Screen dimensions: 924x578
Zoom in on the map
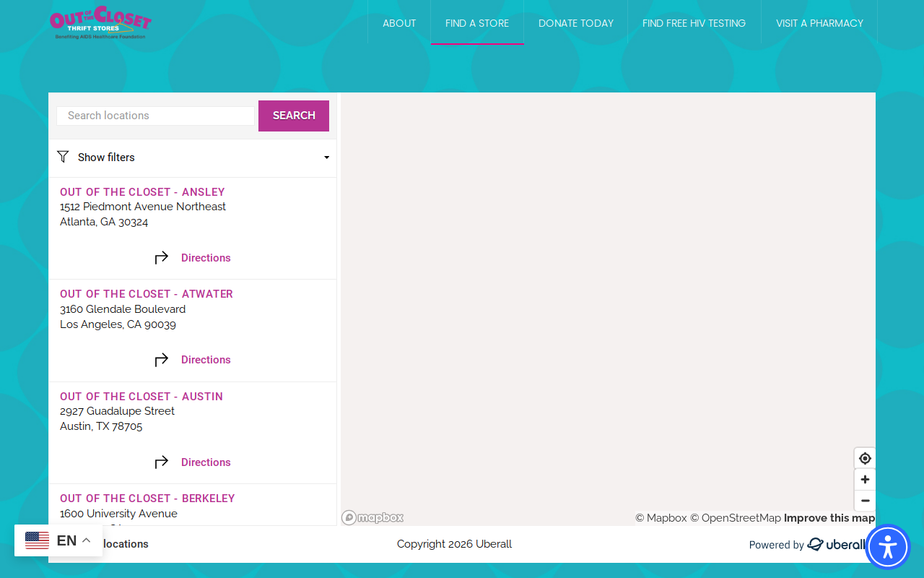(865, 479)
